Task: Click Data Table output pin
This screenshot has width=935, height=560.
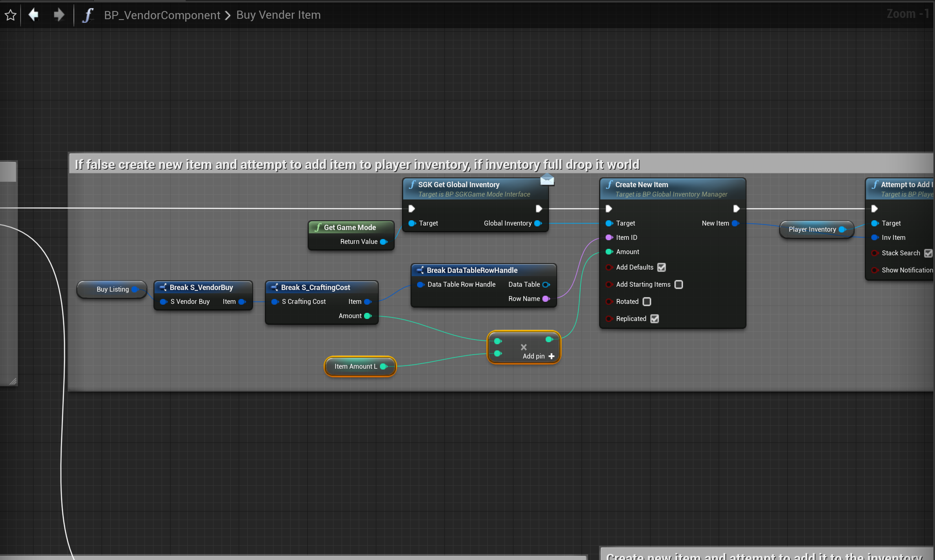Action: pyautogui.click(x=546, y=285)
